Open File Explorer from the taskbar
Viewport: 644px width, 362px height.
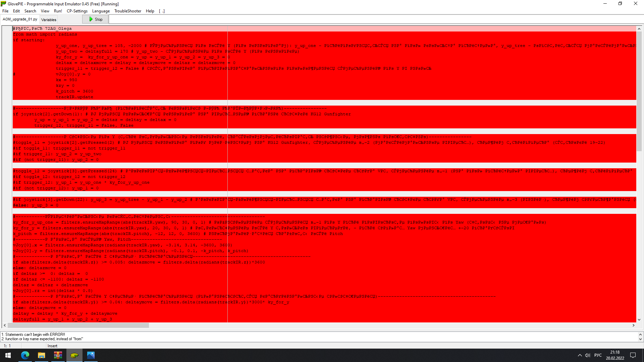pos(42,355)
